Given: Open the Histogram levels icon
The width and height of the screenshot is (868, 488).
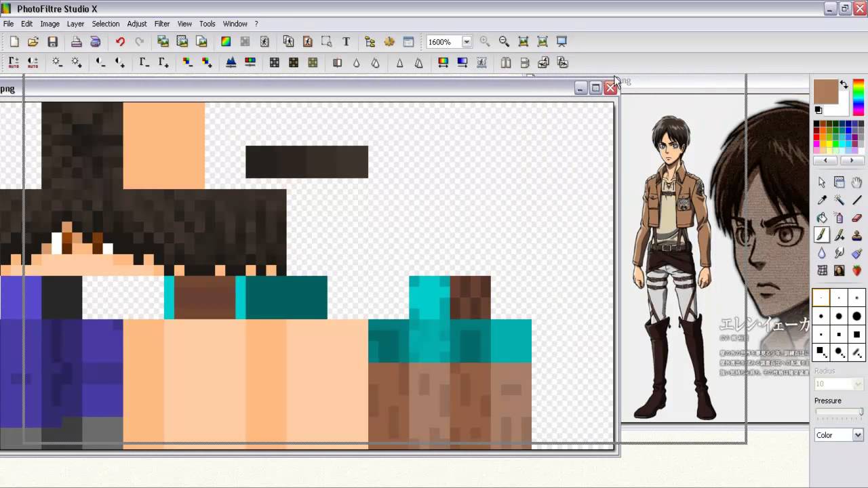Looking at the screenshot, I should coord(231,63).
